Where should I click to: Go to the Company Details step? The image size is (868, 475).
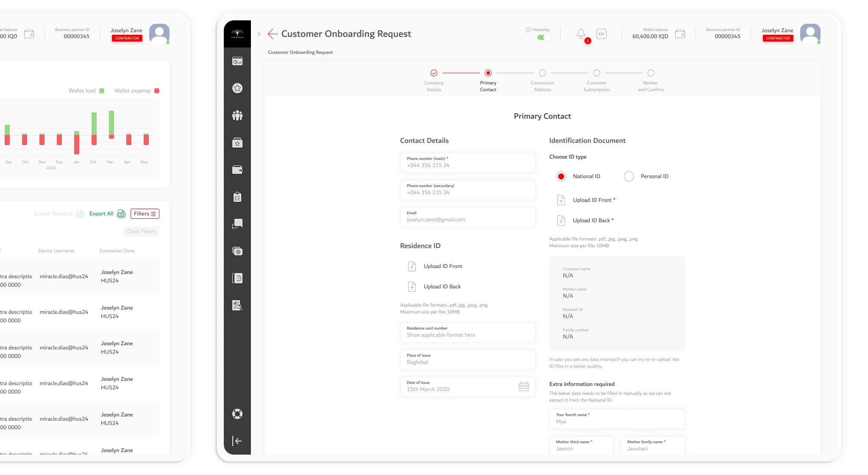click(x=434, y=73)
